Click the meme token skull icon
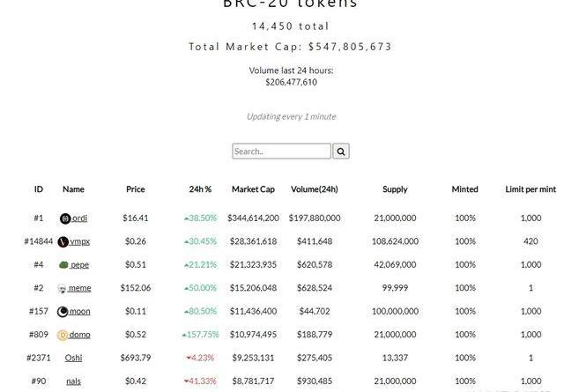 [62, 288]
